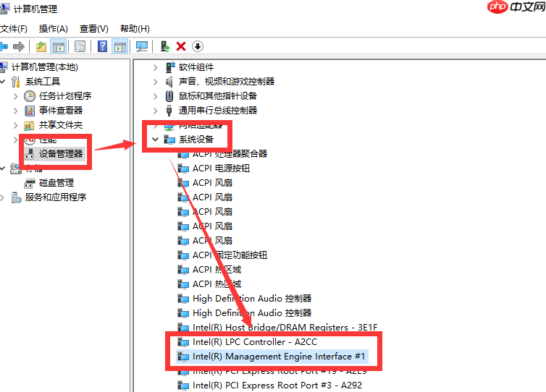Click Scan for hardware changes monitor icon
This screenshot has width=546, height=392.
(x=142, y=46)
